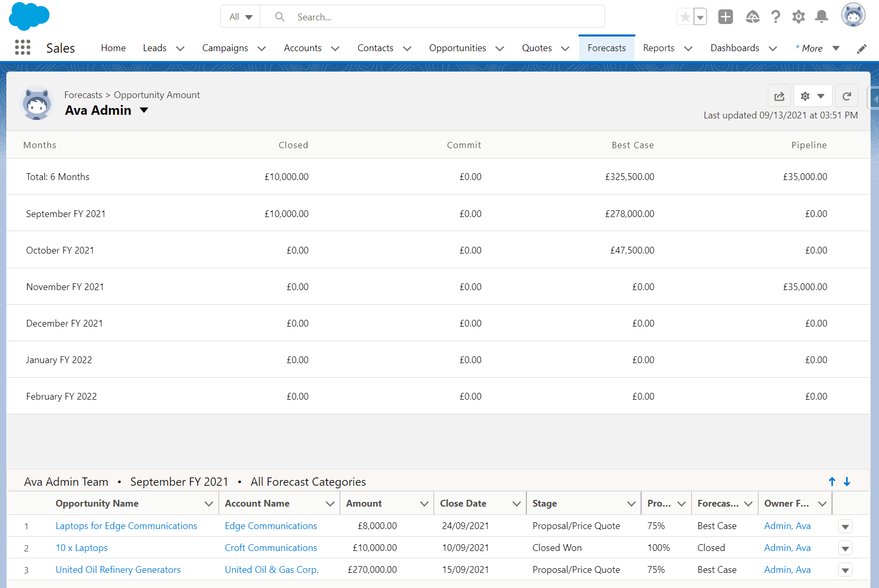Open the Opportunity Name column dropdown
This screenshot has width=879, height=588.
coord(209,503)
